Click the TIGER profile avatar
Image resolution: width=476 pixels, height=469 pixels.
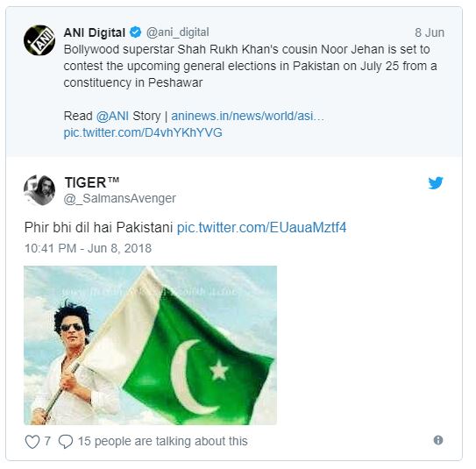click(39, 190)
